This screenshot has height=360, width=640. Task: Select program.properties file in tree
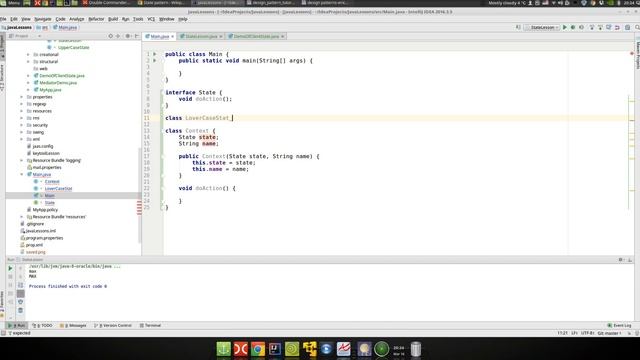point(44,238)
